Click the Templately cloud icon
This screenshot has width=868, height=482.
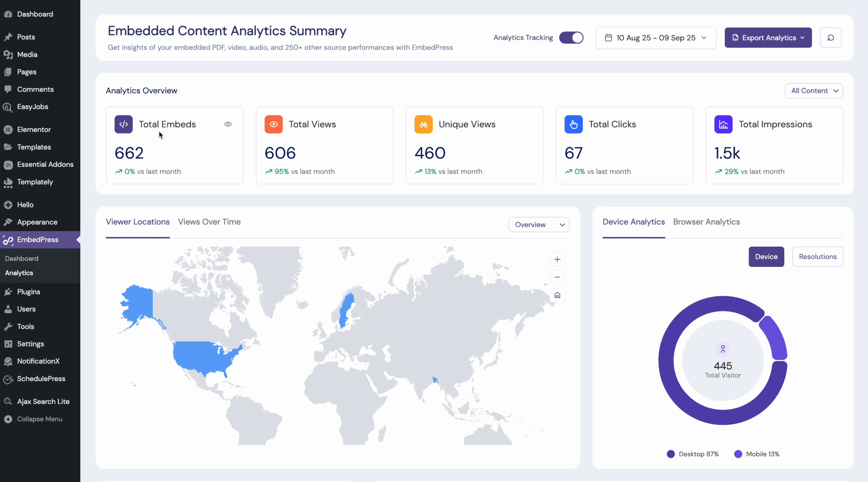coord(8,182)
